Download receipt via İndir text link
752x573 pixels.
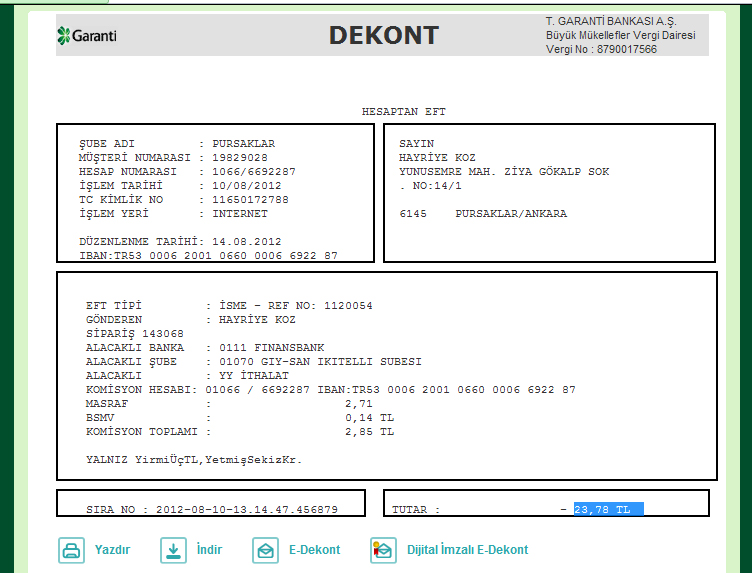[x=208, y=550]
